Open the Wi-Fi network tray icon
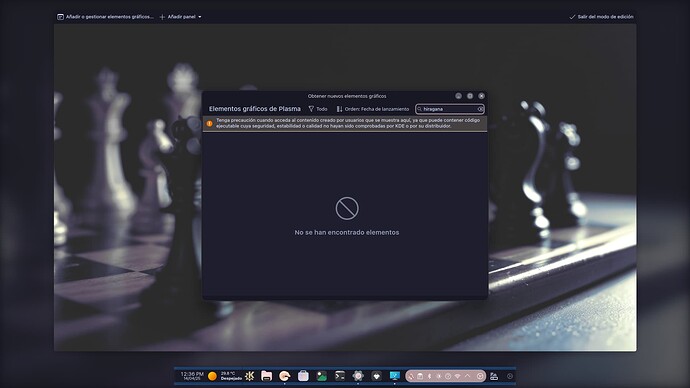This screenshot has width=690, height=388. pyautogui.click(x=458, y=376)
